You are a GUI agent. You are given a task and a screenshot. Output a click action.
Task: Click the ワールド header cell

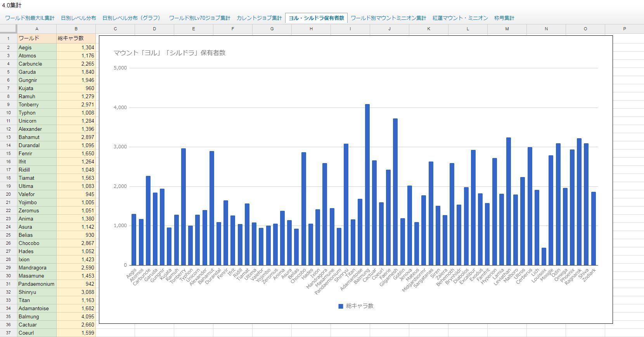(37, 38)
